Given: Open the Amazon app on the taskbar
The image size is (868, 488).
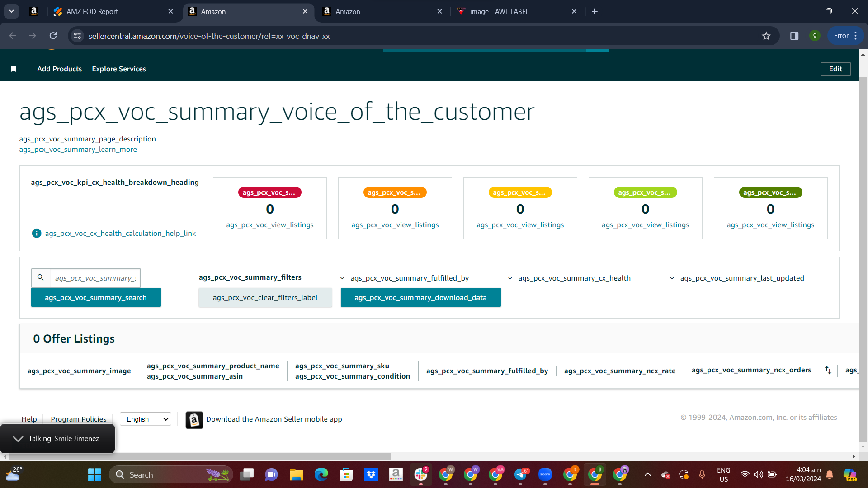Looking at the screenshot, I should [396, 474].
